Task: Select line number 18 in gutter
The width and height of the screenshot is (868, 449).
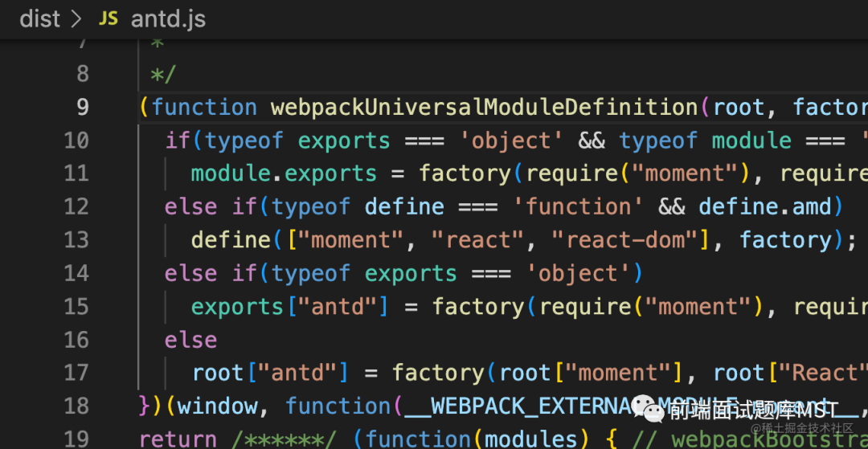Action: [76, 406]
